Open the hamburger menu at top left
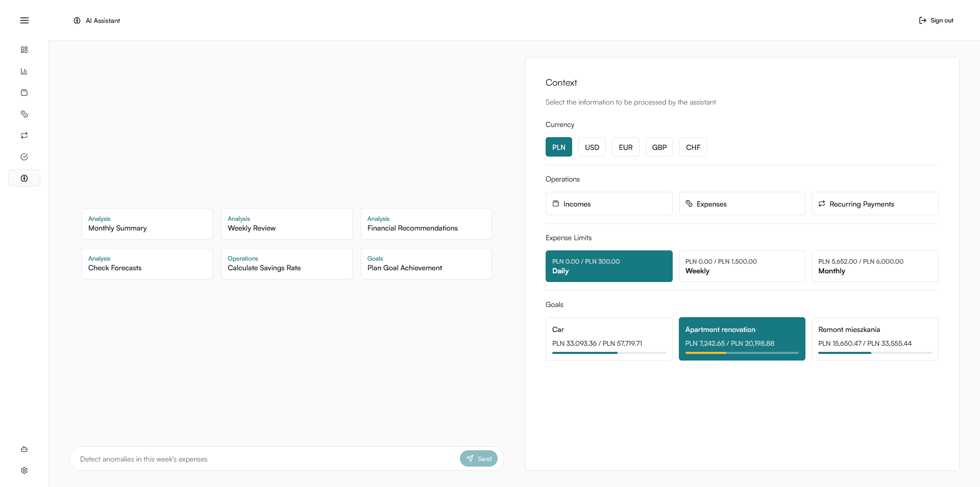This screenshot has height=487, width=980. click(x=24, y=20)
